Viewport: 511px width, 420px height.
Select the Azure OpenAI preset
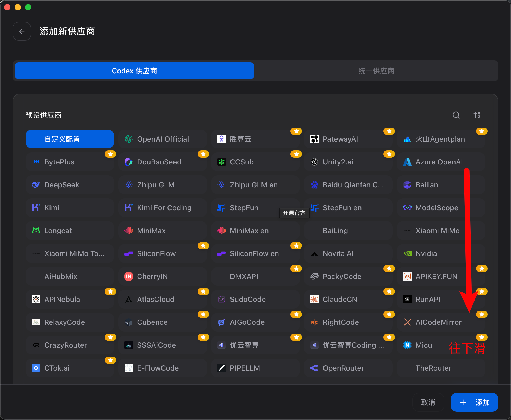click(441, 162)
